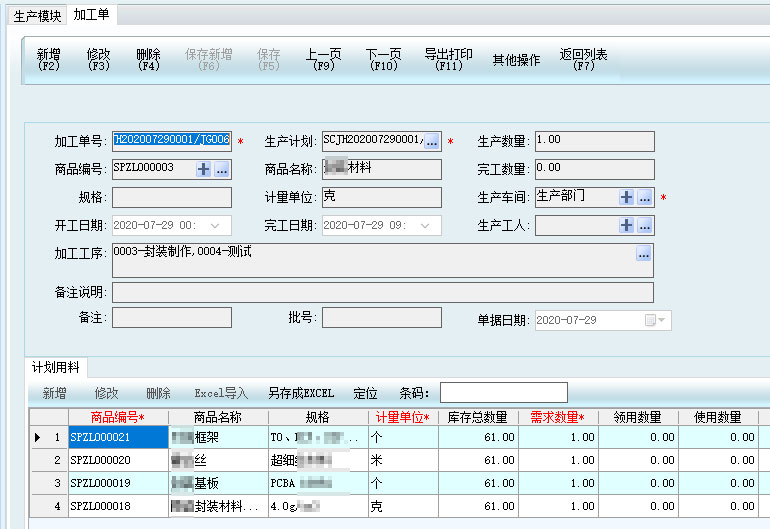This screenshot has height=529, width=770.
Task: Select the 加工单 tab
Action: tap(91, 15)
